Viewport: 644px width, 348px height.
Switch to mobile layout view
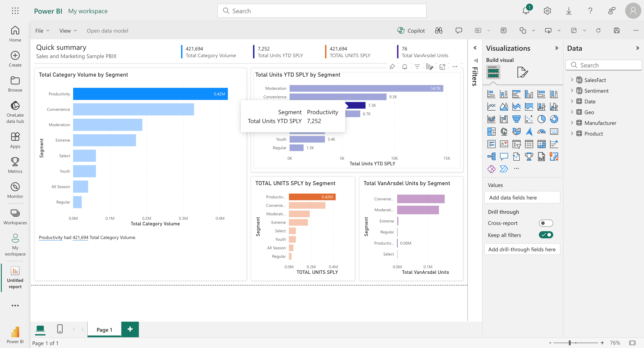60,329
